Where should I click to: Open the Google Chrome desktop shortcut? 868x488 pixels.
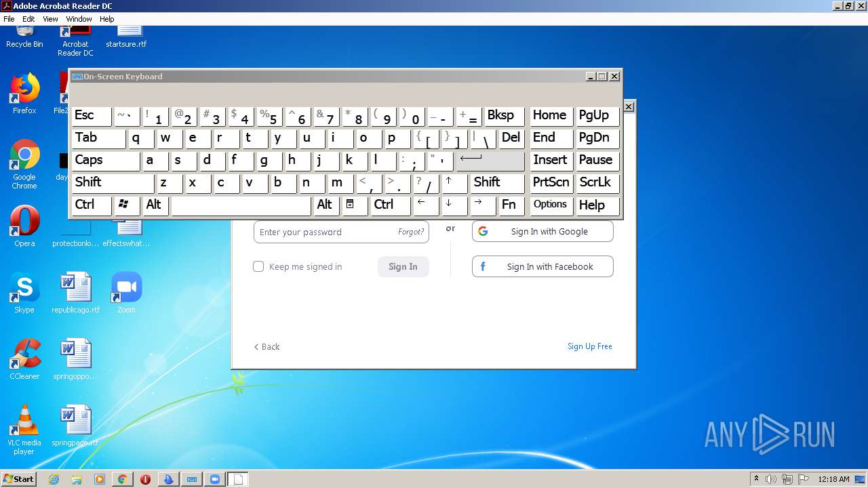tap(24, 165)
